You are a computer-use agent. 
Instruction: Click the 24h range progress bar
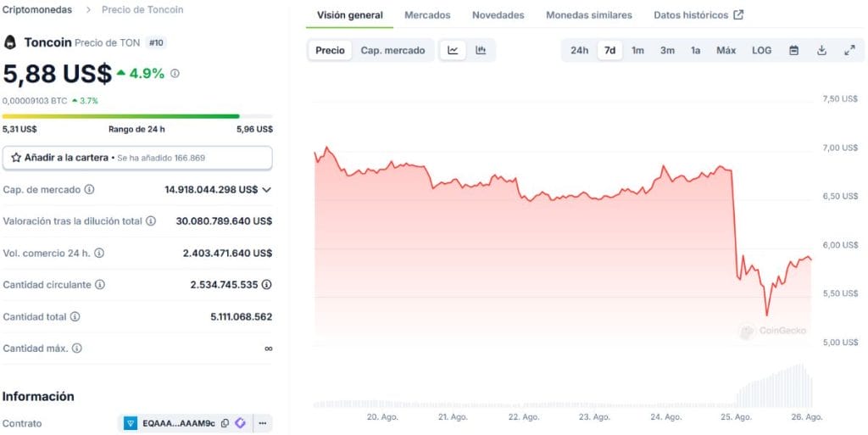point(137,116)
